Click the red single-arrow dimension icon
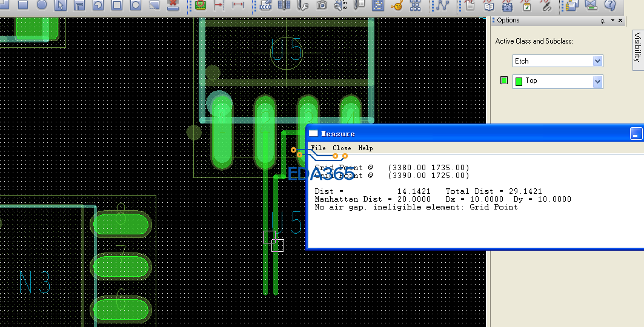The width and height of the screenshot is (644, 327). [x=219, y=5]
